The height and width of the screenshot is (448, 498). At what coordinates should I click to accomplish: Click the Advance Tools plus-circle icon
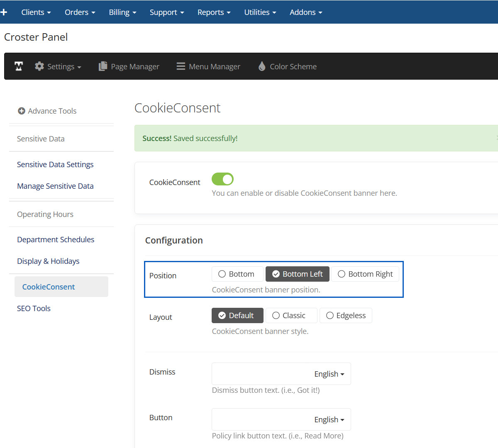tap(22, 111)
